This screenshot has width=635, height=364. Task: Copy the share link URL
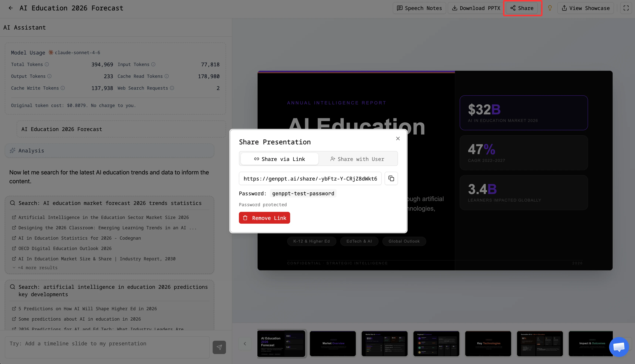click(391, 178)
